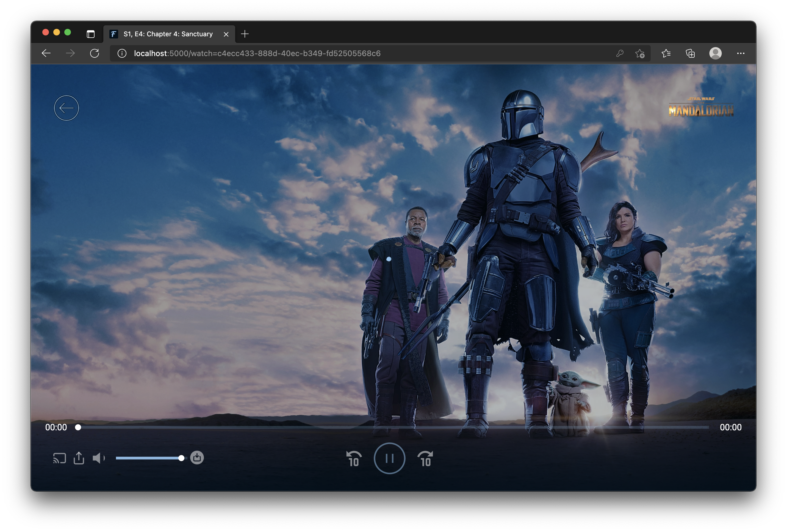This screenshot has width=787, height=532.
Task: Select the Chapter 4: Sanctuary tab
Action: click(168, 34)
